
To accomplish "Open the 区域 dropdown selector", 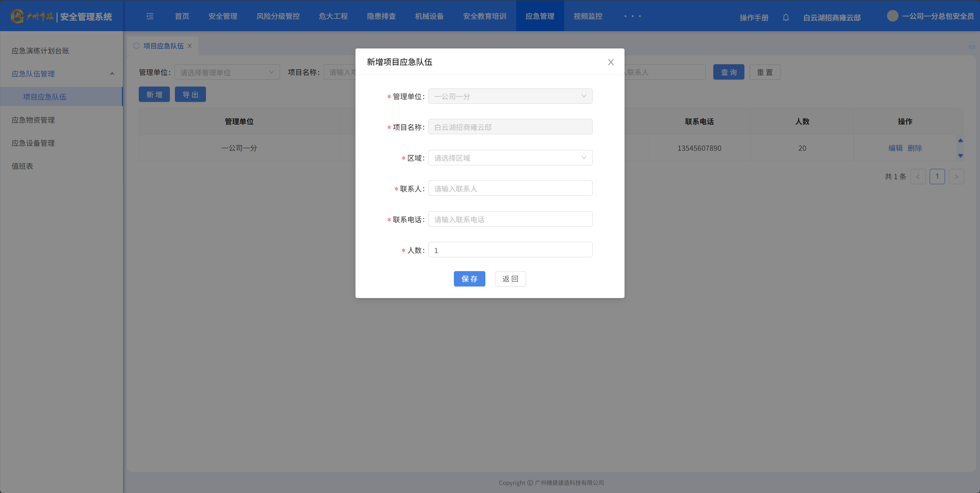I will point(510,158).
